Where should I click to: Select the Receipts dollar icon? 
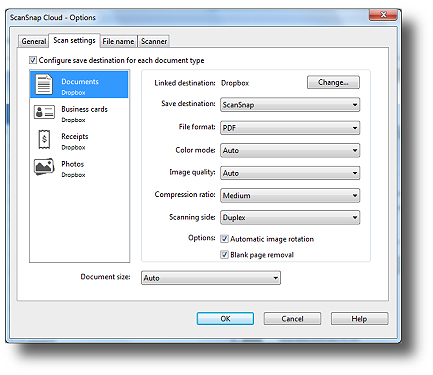pyautogui.click(x=44, y=139)
